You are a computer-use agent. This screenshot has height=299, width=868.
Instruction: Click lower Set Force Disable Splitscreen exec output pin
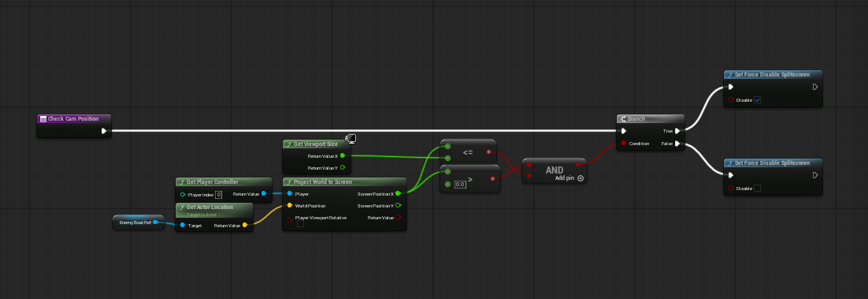coord(815,175)
